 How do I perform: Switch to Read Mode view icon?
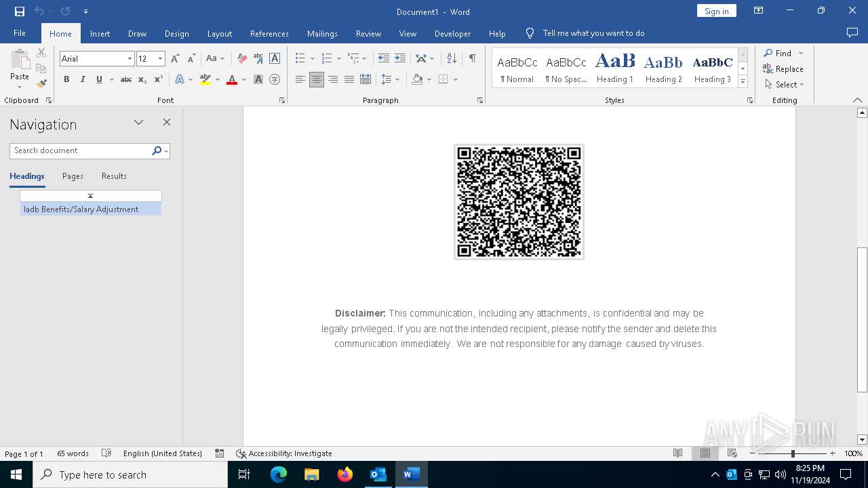pyautogui.click(x=677, y=453)
